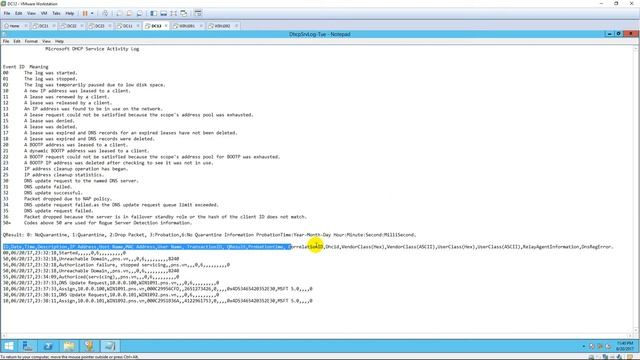Revert the virtual machine to snapshot
This screenshot has width=640, height=360.
point(129,13)
